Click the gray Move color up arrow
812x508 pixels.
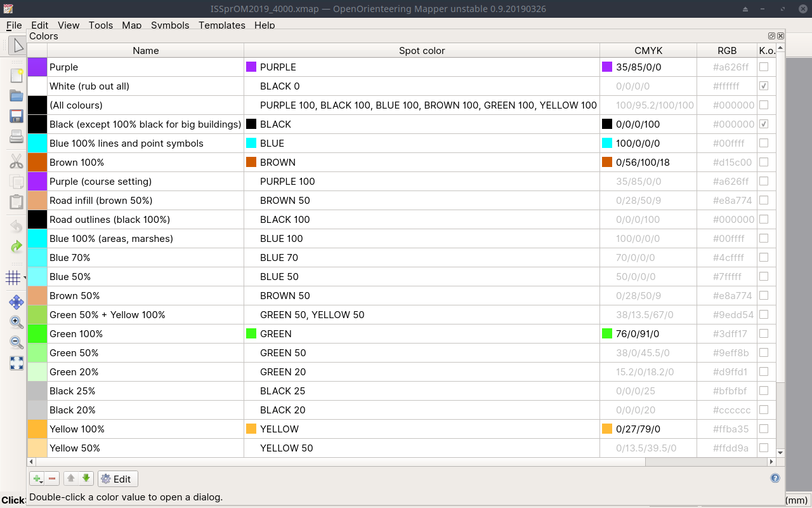70,479
